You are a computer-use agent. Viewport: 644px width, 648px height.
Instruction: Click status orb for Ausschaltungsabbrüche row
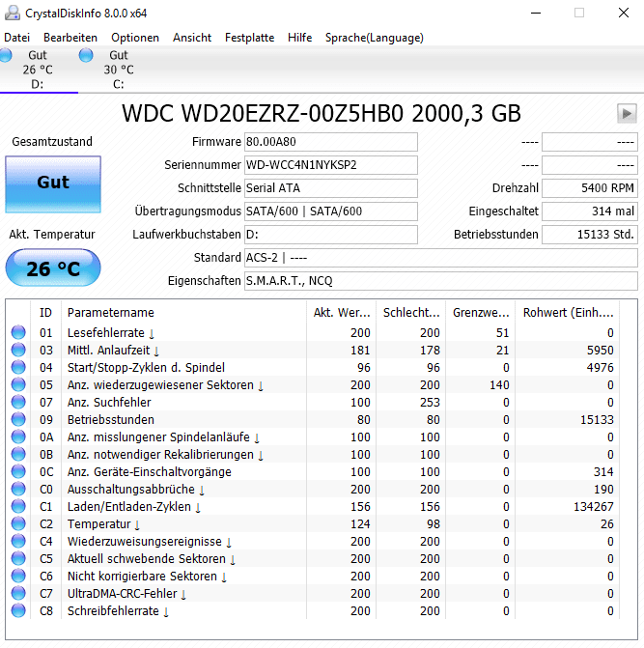(18, 489)
